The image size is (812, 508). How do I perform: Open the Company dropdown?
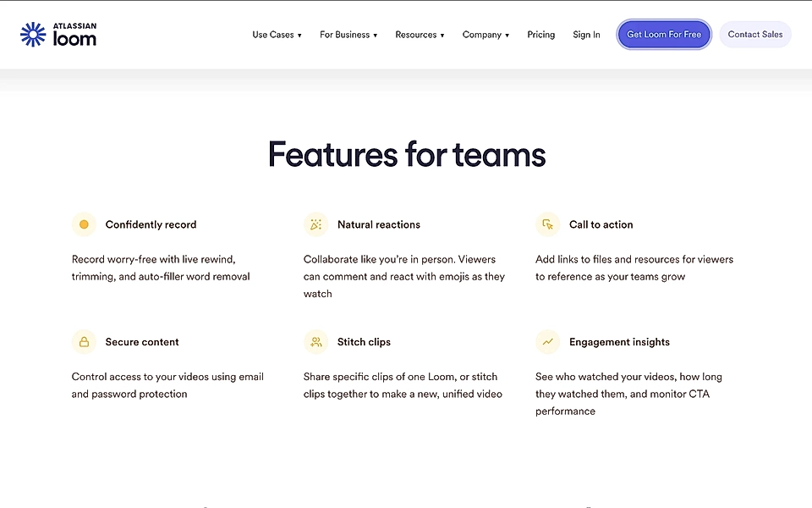[x=486, y=35]
